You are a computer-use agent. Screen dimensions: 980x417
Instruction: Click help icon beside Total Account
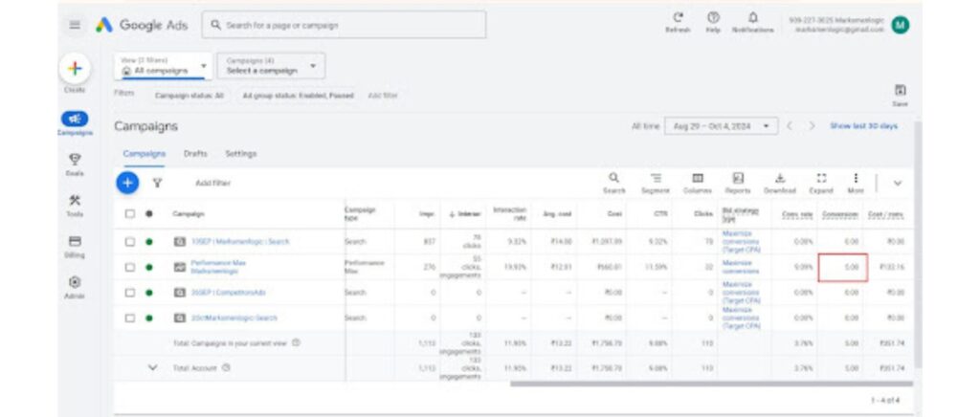pos(226,367)
